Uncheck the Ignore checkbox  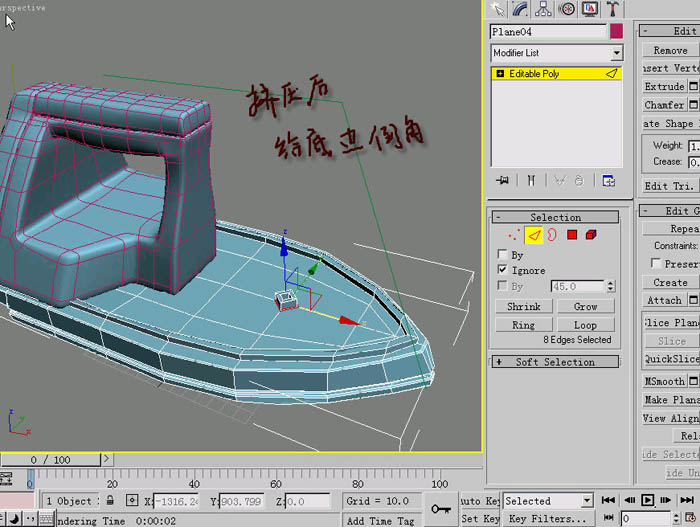[x=502, y=270]
